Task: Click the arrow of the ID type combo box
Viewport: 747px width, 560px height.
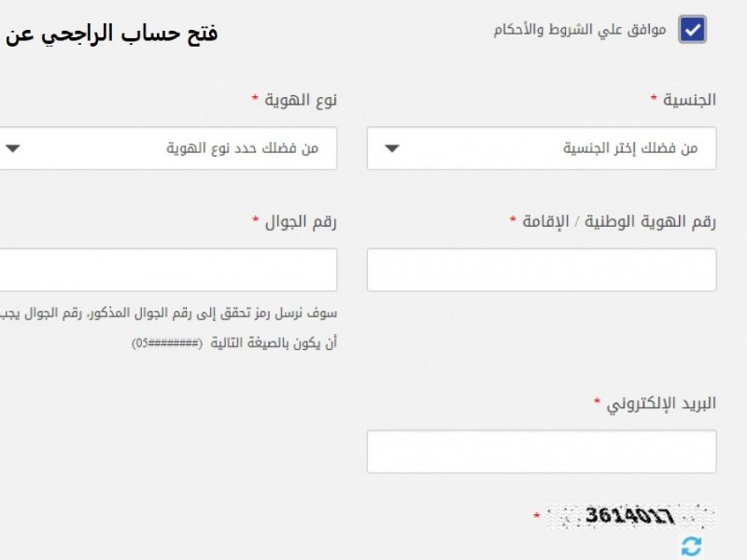Action: (x=13, y=148)
